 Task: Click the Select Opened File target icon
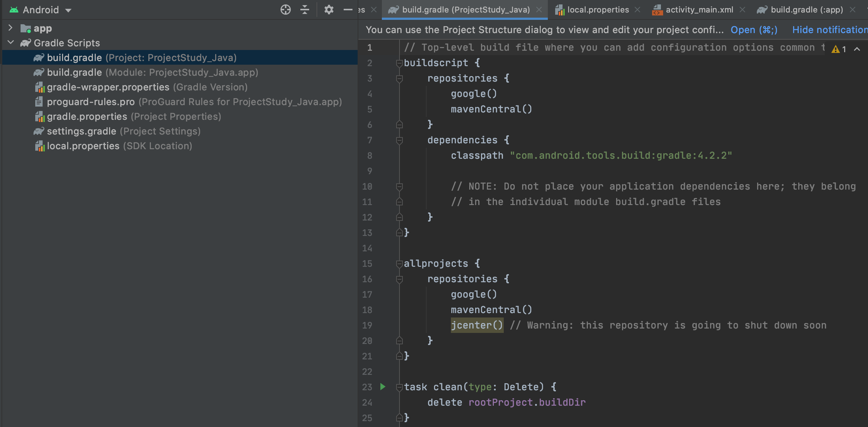coord(285,10)
